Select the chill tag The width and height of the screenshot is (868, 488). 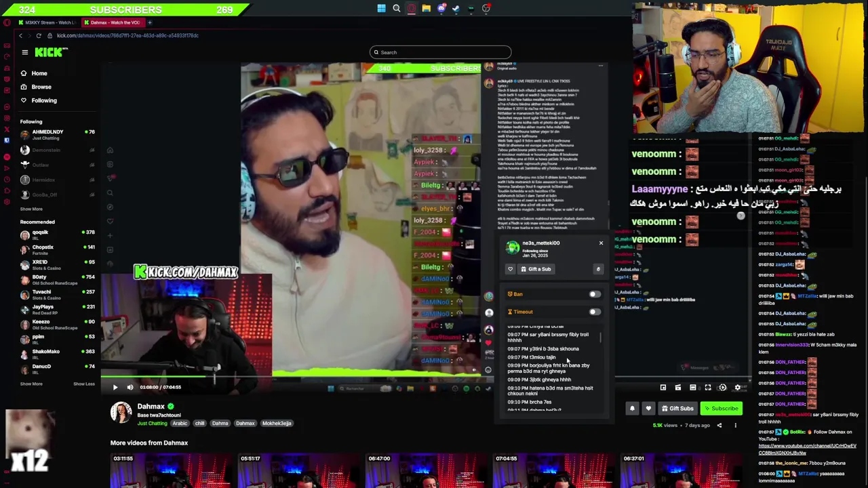tap(199, 424)
